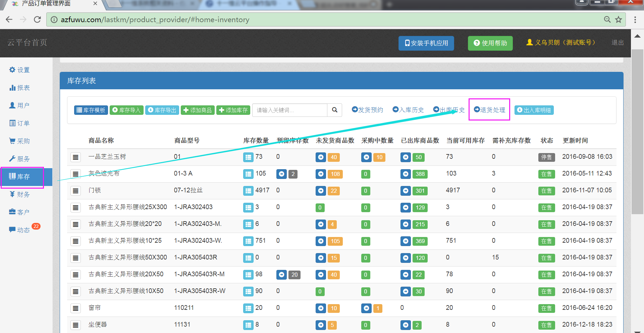644x333 pixels.
Task: Click the 退出 logout link
Action: coord(618,43)
